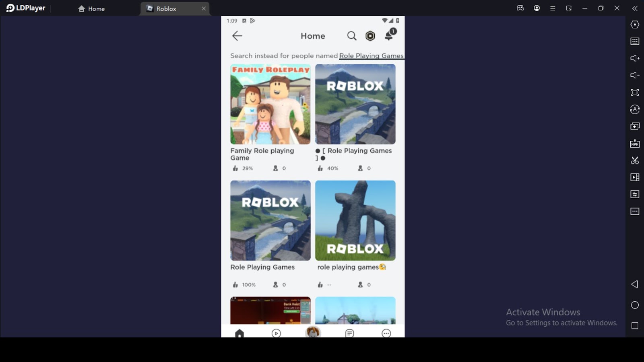
Task: Switch to the LDPlayer Home tab
Action: (91, 8)
